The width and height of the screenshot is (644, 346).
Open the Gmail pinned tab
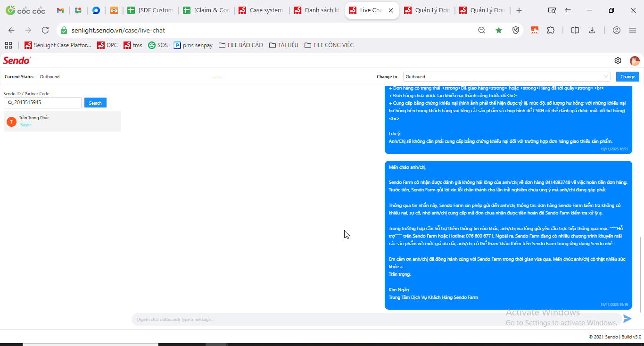(60, 10)
